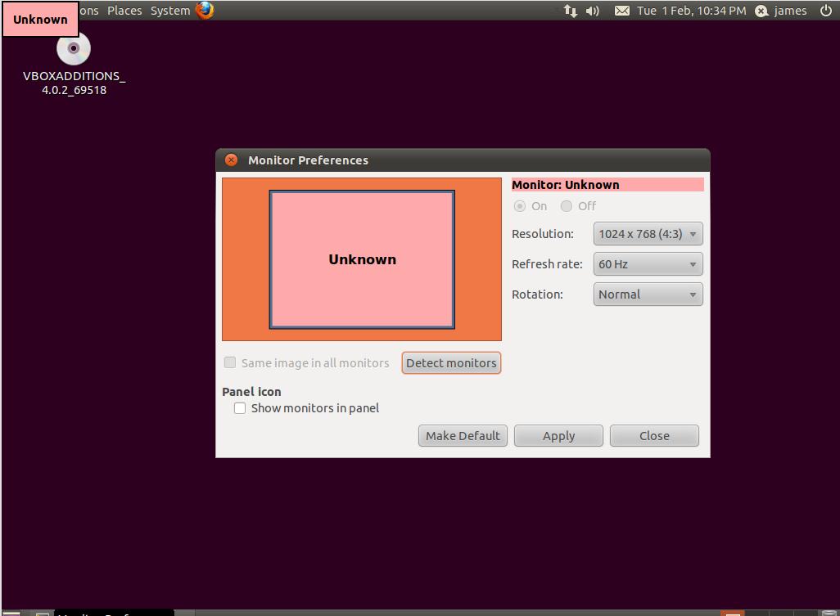This screenshot has height=616, width=840.
Task: Click the Detect monitors button
Action: (451, 363)
